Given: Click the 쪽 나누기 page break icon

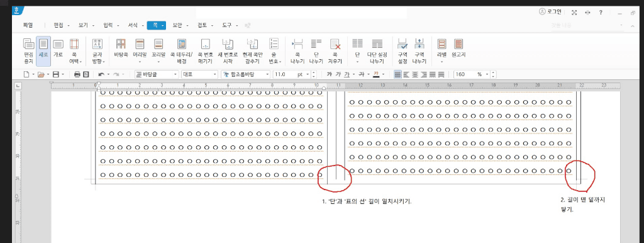Looking at the screenshot, I should 297,52.
